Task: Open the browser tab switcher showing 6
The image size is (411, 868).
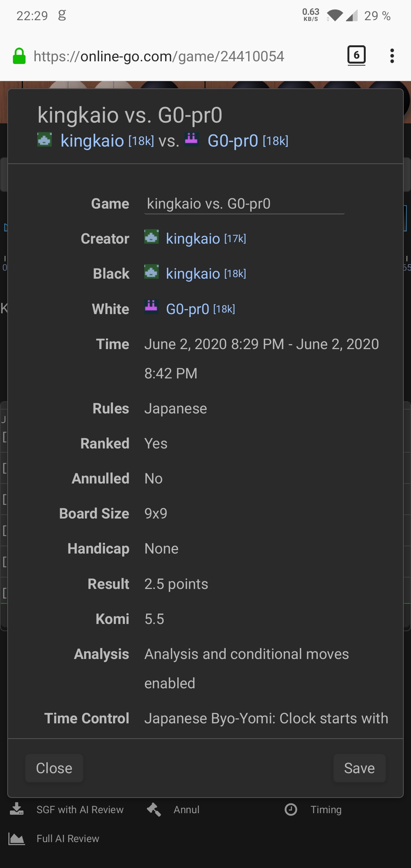Action: coord(356,56)
